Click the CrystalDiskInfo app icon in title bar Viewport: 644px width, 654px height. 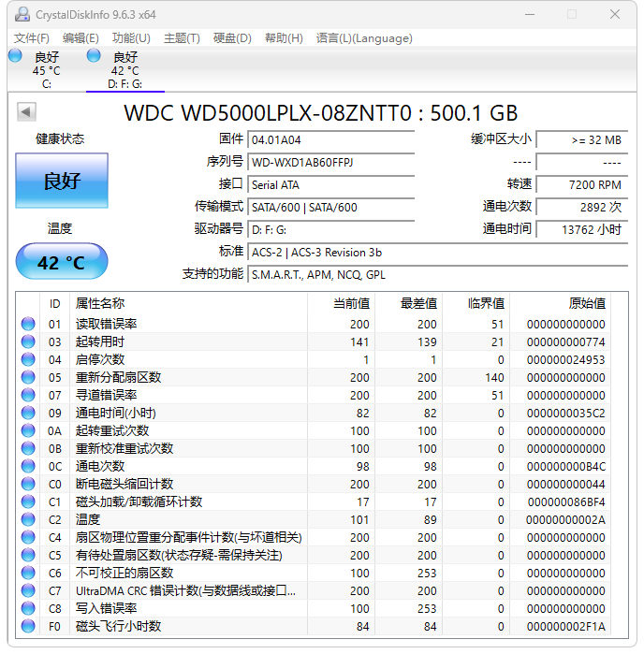tap(22, 15)
